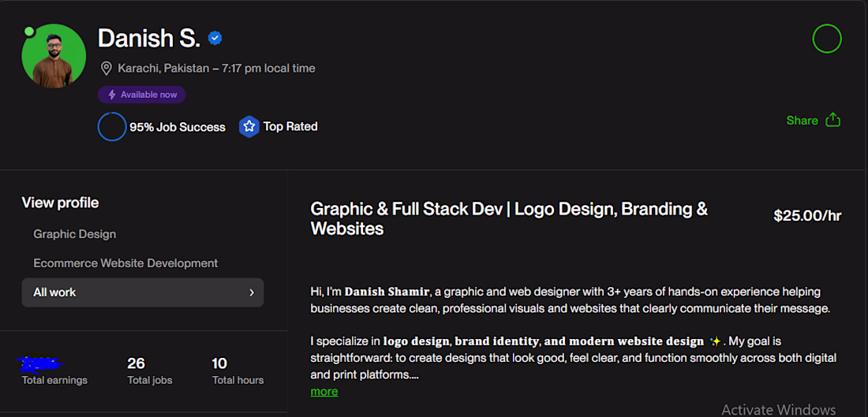Click the green online status dot
This screenshot has height=417, width=868.
tap(29, 32)
